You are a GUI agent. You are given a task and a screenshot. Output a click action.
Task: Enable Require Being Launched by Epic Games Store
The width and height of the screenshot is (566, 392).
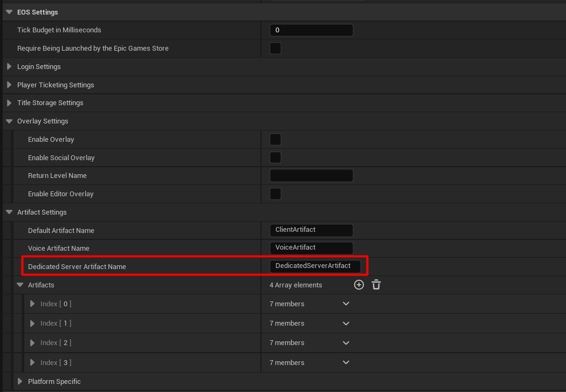tap(275, 49)
